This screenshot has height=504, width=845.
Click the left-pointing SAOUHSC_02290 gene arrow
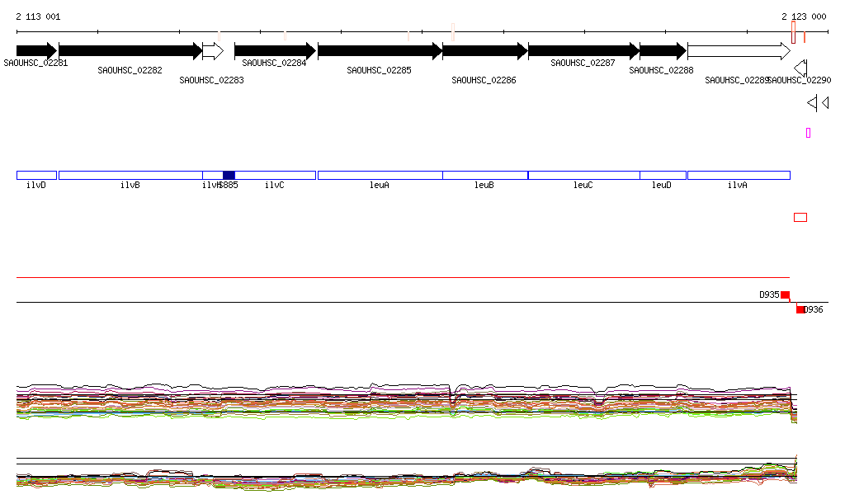[800, 68]
